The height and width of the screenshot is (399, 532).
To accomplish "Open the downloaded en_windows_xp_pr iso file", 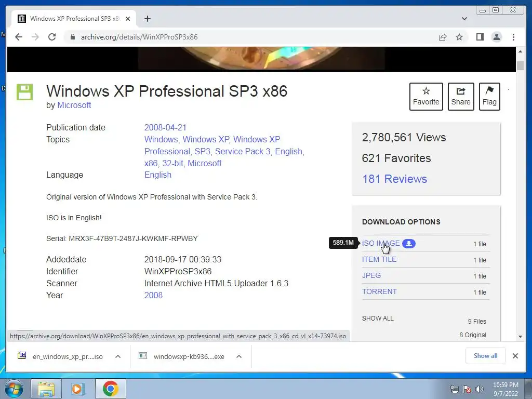I will pos(62,356).
